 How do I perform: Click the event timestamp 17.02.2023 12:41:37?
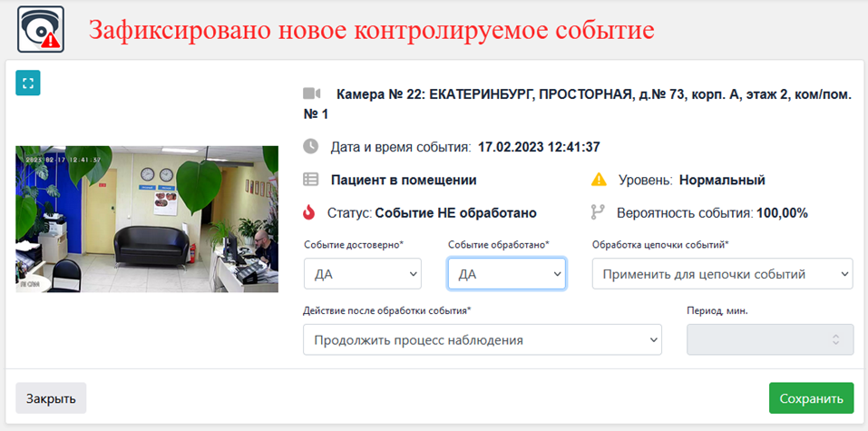pyautogui.click(x=539, y=147)
